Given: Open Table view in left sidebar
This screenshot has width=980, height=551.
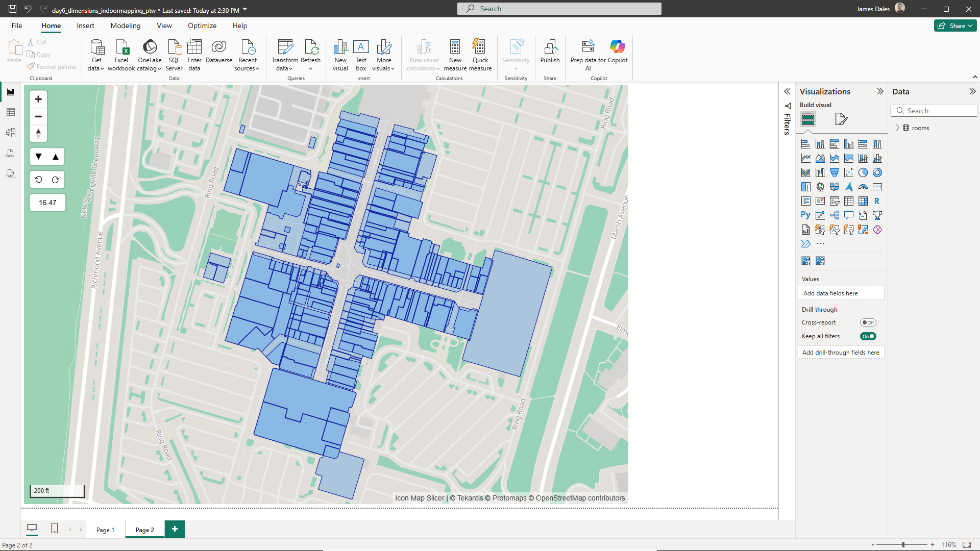Looking at the screenshot, I should [x=11, y=112].
